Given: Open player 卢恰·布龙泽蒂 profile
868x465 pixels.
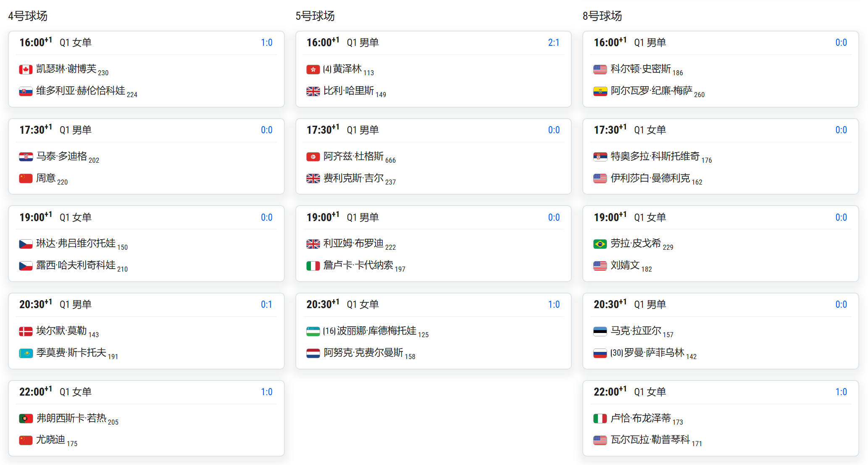Looking at the screenshot, I should pos(641,418).
